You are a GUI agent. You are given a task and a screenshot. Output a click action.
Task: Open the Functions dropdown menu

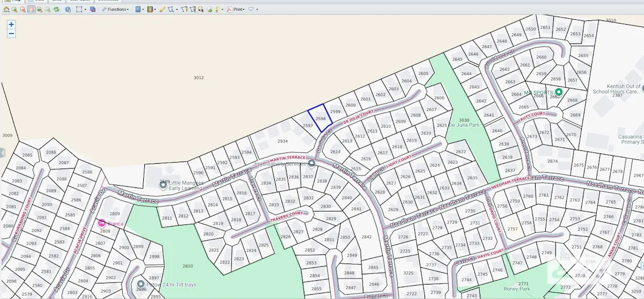[x=115, y=9]
